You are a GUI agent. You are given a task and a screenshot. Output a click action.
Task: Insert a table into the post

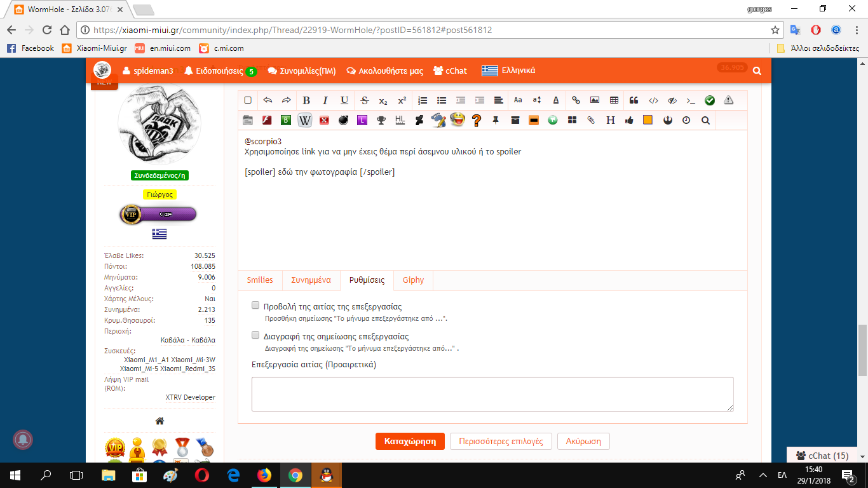tap(614, 100)
